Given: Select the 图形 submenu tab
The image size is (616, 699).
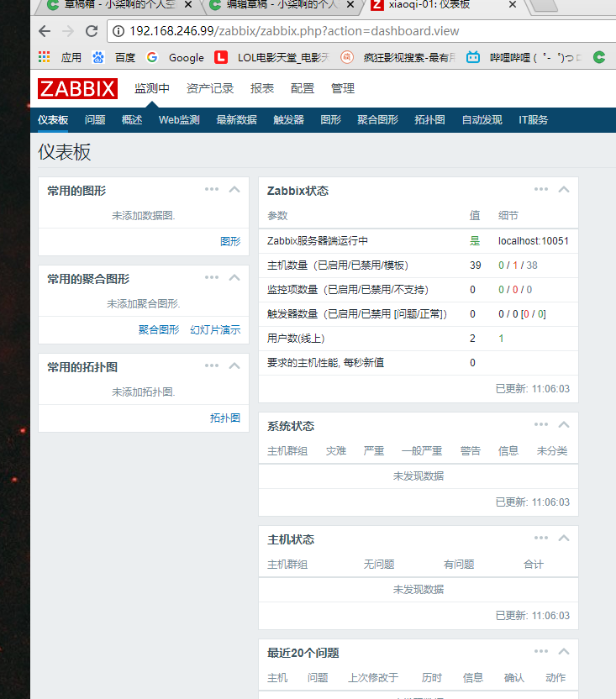Looking at the screenshot, I should 330,120.
